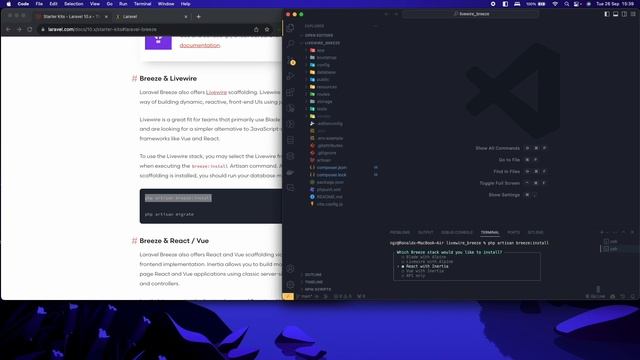Click php artisan migrate code line
The height and width of the screenshot is (360, 640).
point(169,214)
